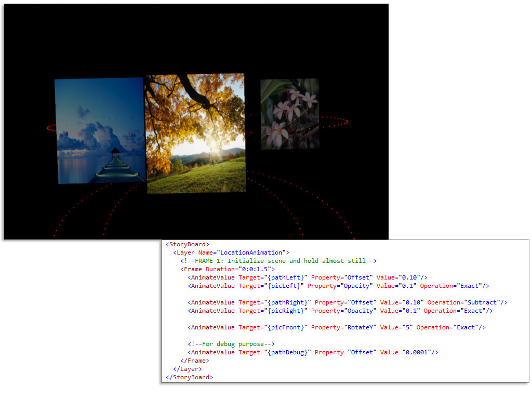Screen dimensions: 532x399
Task: Click the pathLeft Offset AnimateValue line
Action: click(308, 277)
